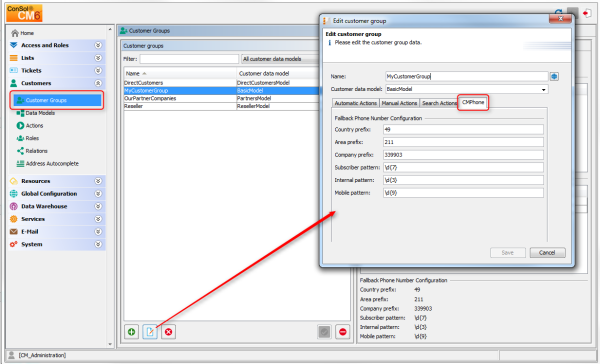Open Data Models under Customers
This screenshot has width=600, height=364.
pos(36,113)
